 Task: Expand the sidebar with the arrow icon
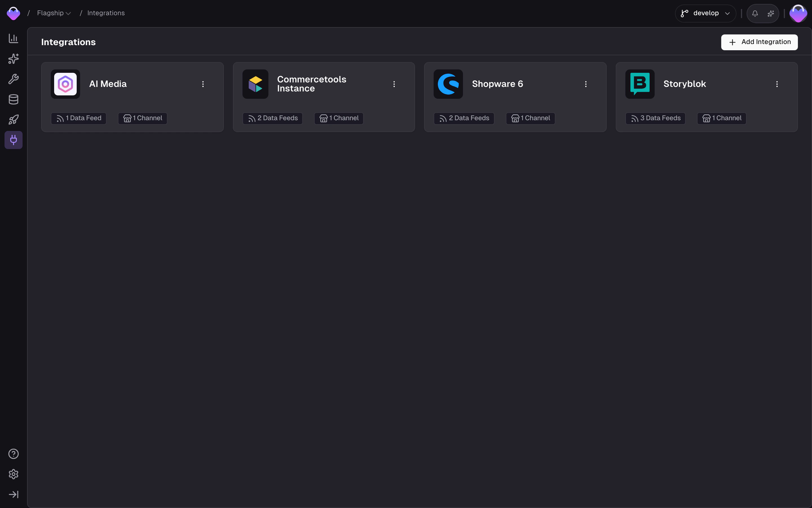[x=14, y=494]
